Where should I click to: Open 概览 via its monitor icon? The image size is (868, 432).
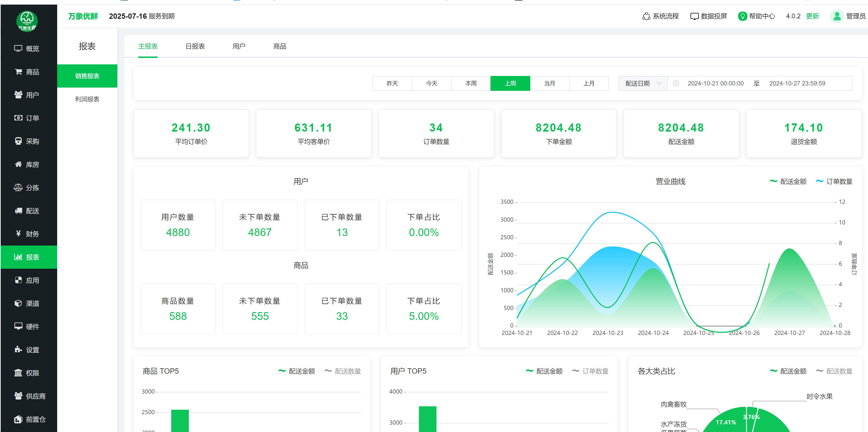tap(18, 49)
